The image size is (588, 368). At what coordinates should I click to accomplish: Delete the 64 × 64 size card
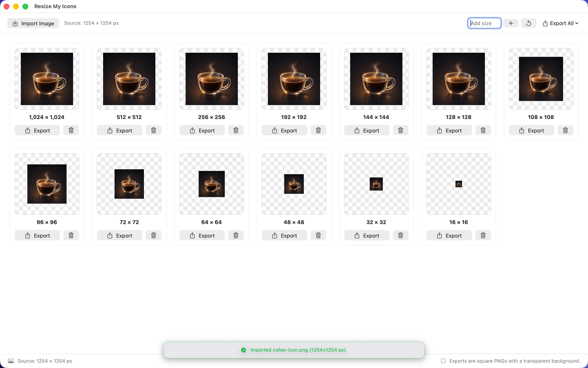tap(236, 235)
